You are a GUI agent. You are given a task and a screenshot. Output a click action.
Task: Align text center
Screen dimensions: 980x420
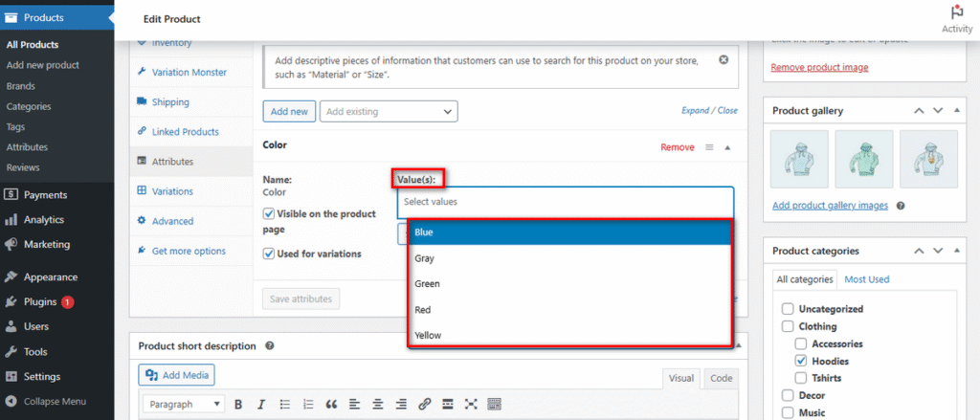click(x=378, y=404)
